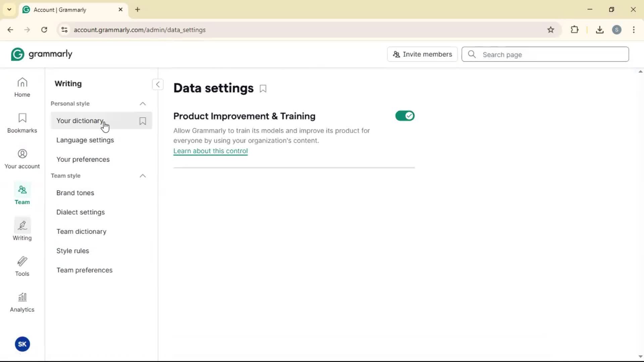Go to Your account section
The width and height of the screenshot is (644, 362).
click(x=22, y=159)
